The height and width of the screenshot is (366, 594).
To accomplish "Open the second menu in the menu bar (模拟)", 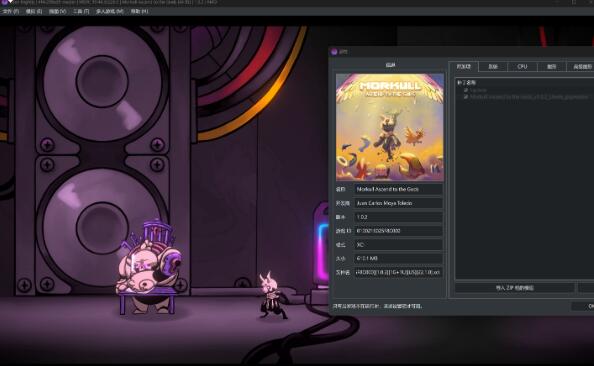I will pyautogui.click(x=33, y=11).
